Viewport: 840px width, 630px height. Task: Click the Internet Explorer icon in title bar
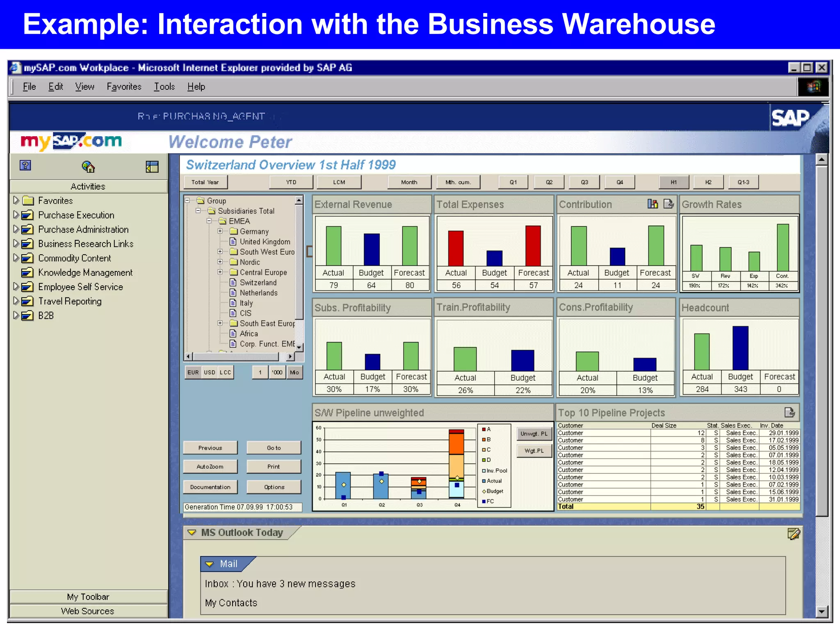coord(15,68)
